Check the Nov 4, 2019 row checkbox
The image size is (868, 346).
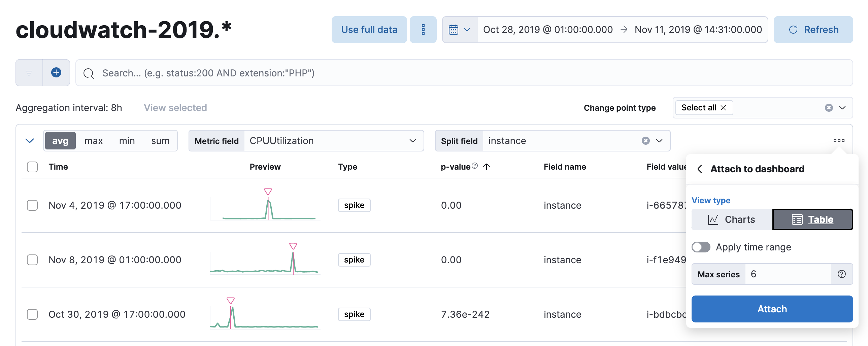coord(32,205)
